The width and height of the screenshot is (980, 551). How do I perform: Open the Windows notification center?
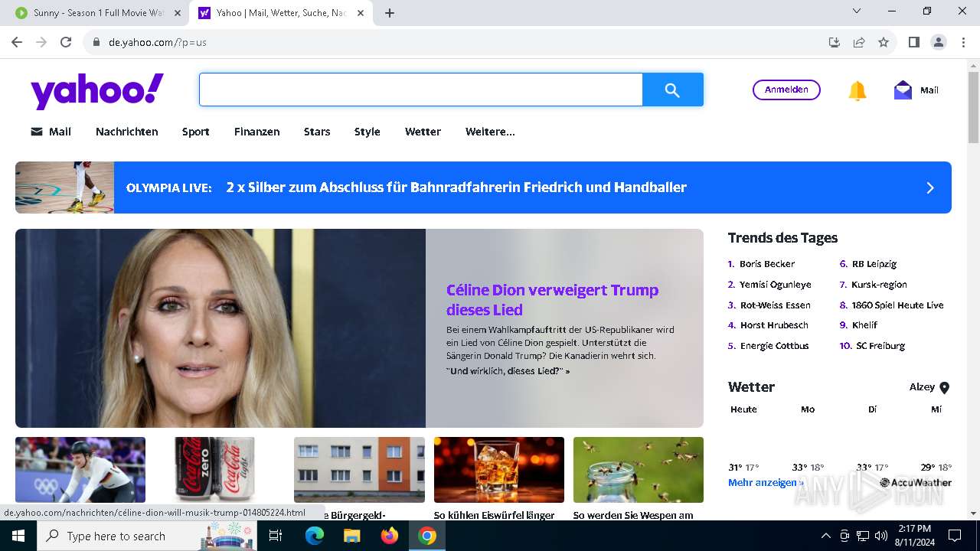(x=955, y=536)
